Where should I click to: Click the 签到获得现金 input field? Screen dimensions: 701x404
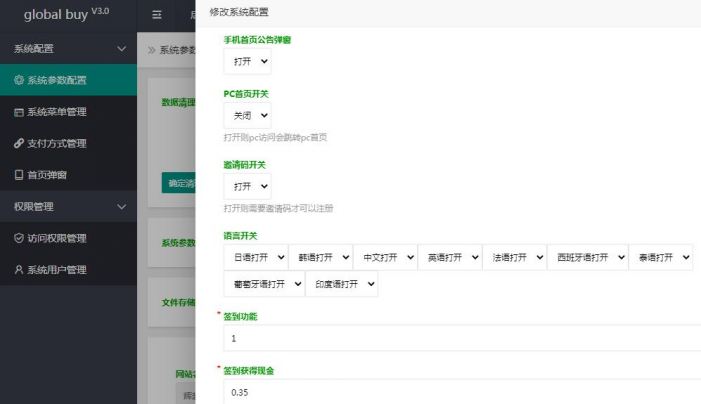click(x=460, y=392)
